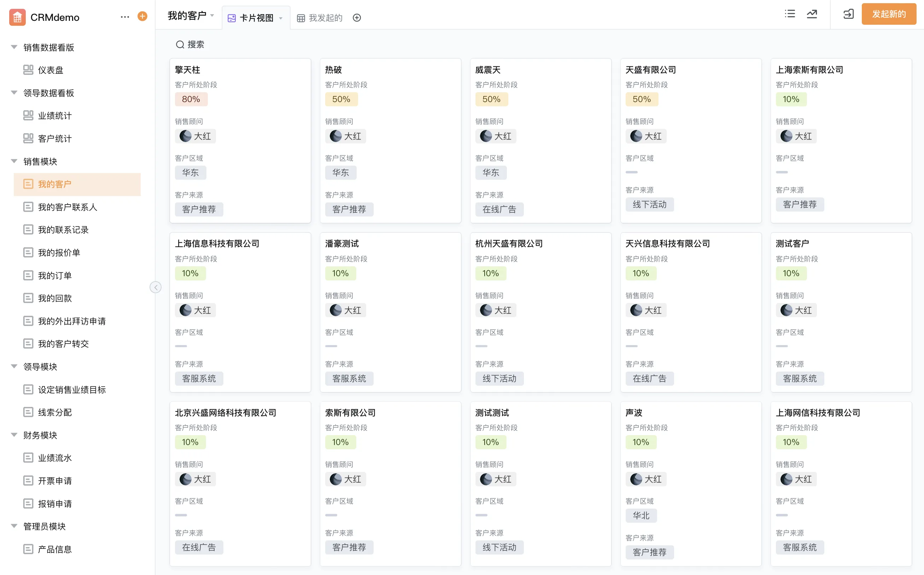Click the form icon beside 我的联系记录
924x575 pixels.
[x=28, y=230]
